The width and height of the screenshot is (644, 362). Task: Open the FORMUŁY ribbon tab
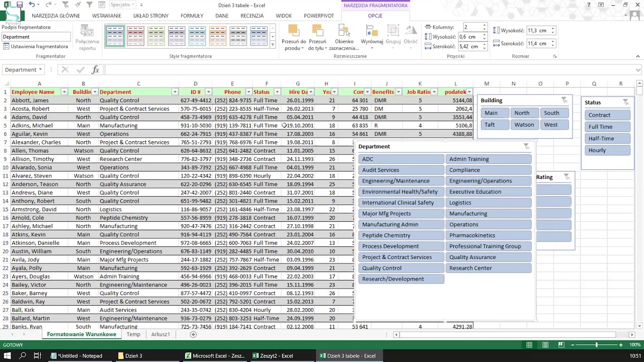tap(192, 16)
